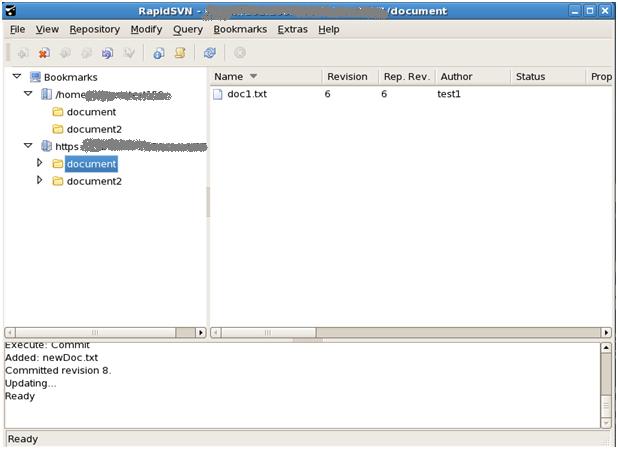Click file list horizontal scrollbar thumb

[268, 333]
